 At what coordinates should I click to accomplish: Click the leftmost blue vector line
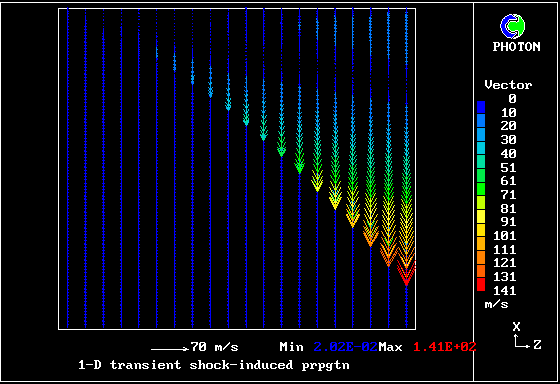[x=68, y=168]
